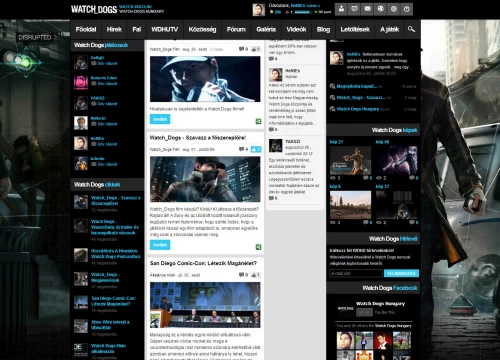Open the San Diego Comic-Con panel image
The image size is (500, 360).
pyautogui.click(x=205, y=305)
